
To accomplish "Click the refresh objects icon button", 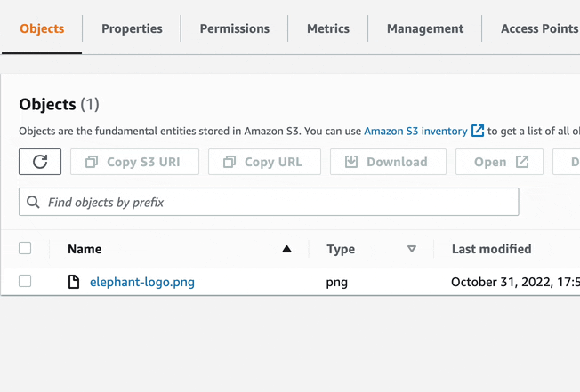I will click(x=40, y=162).
